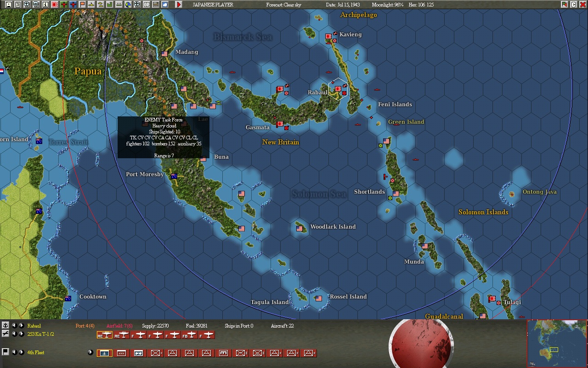Click the weather cloud toolbar icon

tap(165, 5)
